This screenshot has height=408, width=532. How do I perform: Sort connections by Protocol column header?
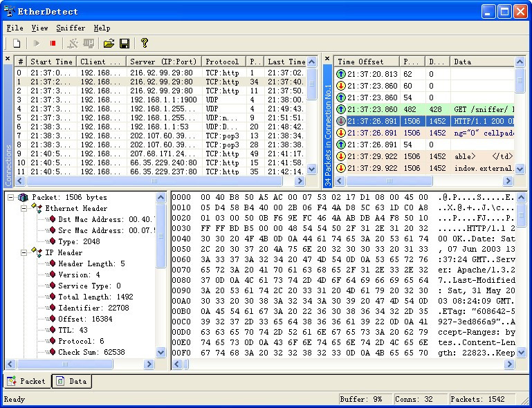coord(222,62)
